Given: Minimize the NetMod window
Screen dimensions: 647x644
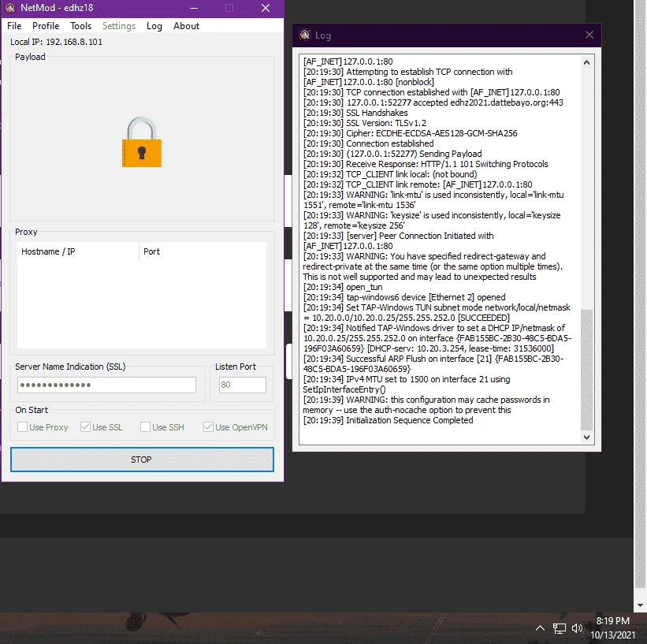Looking at the screenshot, I should tap(194, 8).
